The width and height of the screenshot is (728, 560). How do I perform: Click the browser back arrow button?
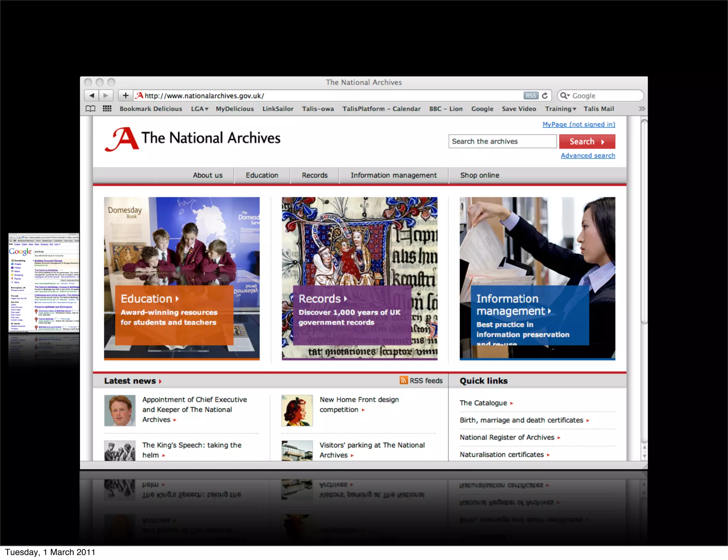[92, 96]
